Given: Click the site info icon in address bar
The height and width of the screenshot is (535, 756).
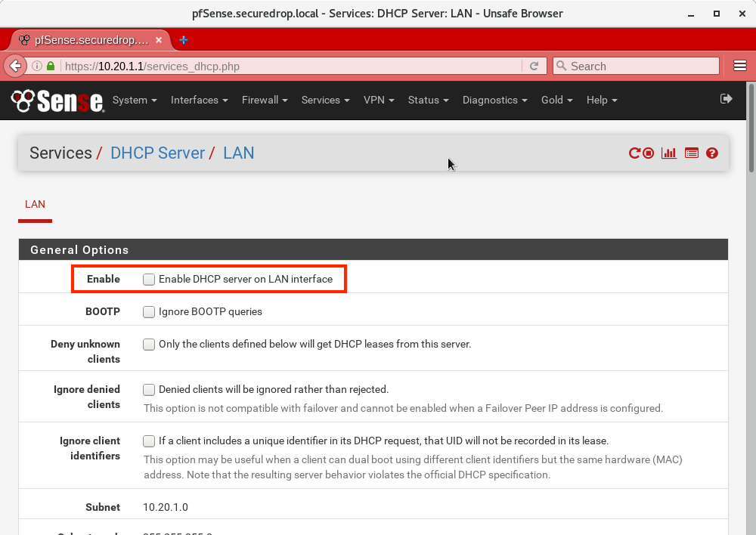Looking at the screenshot, I should click(37, 66).
